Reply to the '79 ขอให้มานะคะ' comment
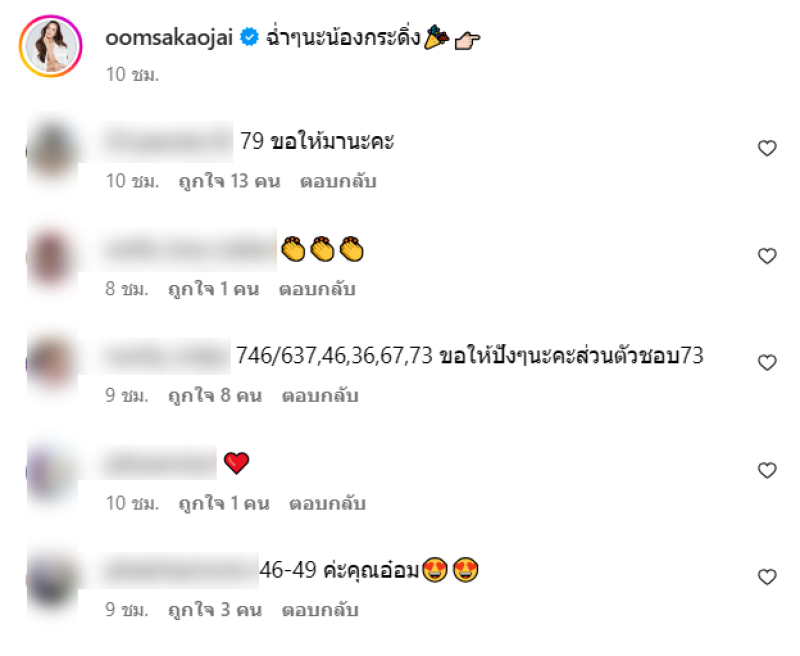800x656 pixels. pos(338,181)
